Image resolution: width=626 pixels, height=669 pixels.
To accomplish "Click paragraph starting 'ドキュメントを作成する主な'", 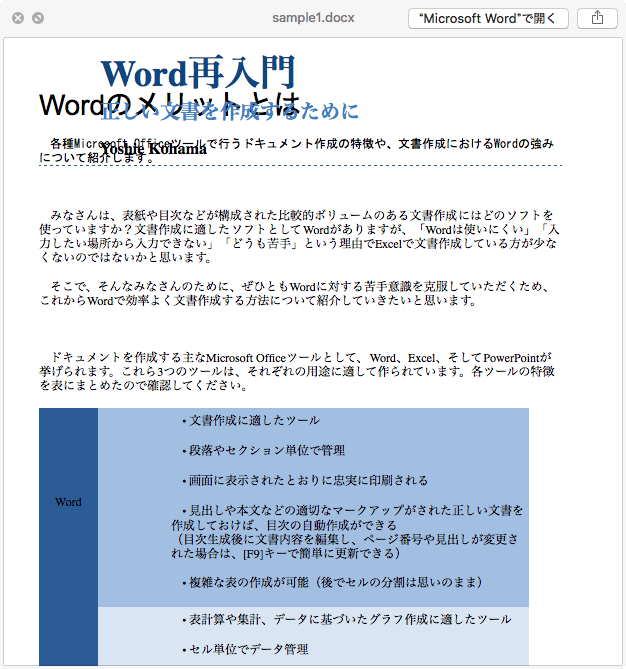I will (x=297, y=371).
